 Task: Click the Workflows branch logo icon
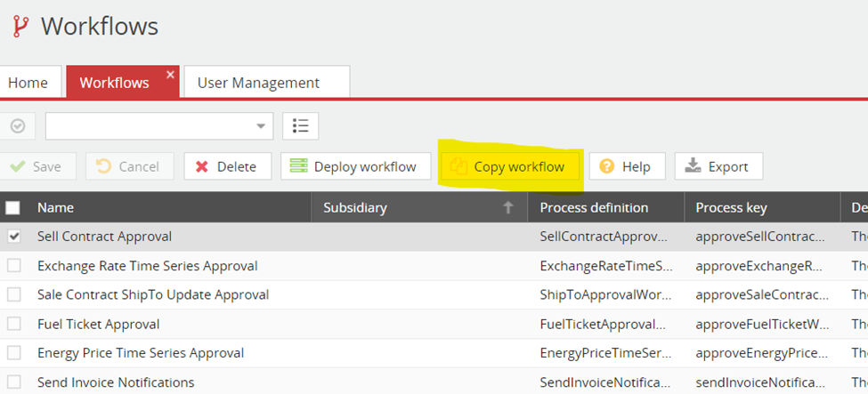[x=20, y=27]
